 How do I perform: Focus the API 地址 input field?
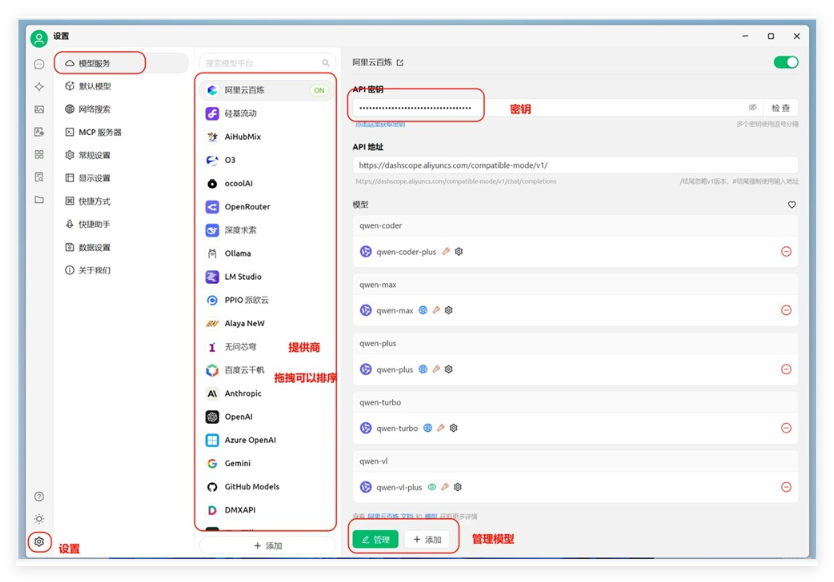575,165
